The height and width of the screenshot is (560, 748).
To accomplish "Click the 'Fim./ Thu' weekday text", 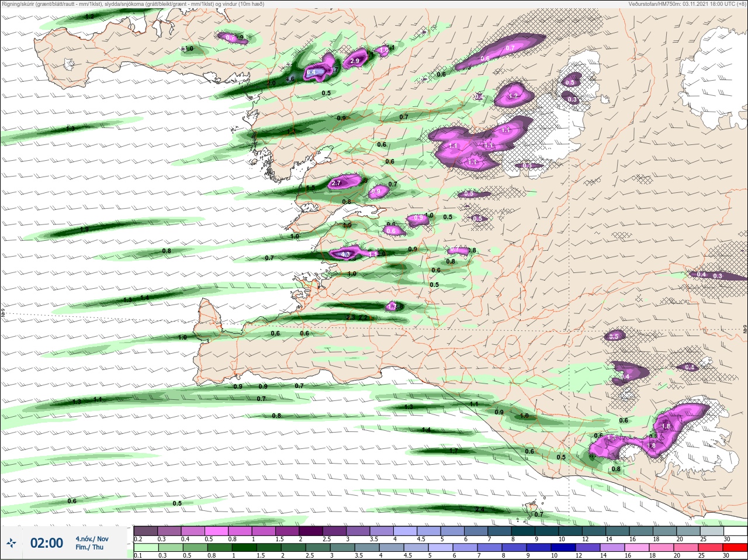I will pyautogui.click(x=89, y=547).
